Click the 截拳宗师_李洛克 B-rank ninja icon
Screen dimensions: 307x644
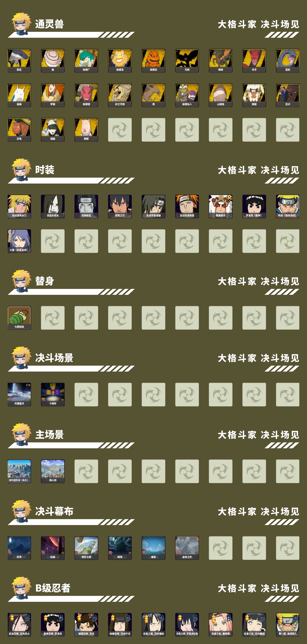(x=53, y=624)
